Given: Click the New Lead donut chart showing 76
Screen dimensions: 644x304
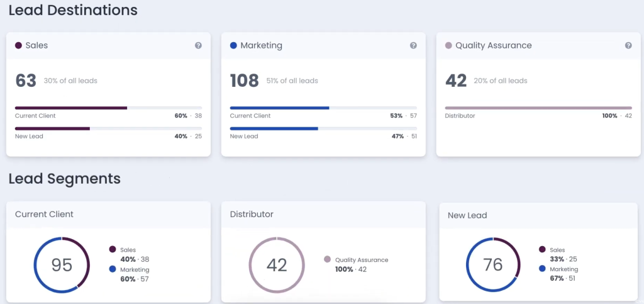Looking at the screenshot, I should [x=493, y=265].
